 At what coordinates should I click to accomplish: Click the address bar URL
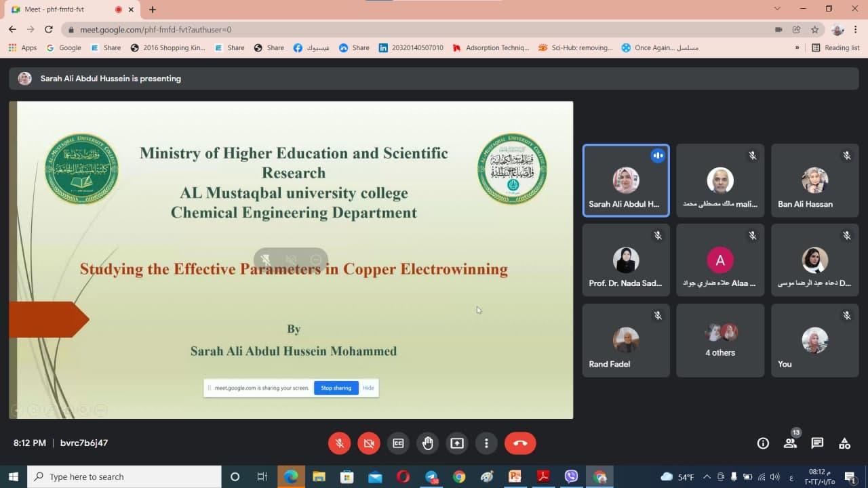(156, 30)
